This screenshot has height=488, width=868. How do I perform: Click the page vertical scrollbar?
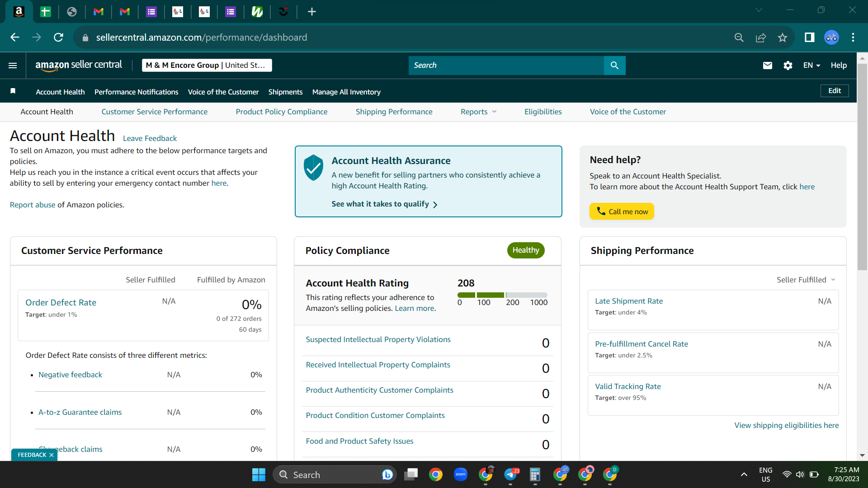point(862,167)
